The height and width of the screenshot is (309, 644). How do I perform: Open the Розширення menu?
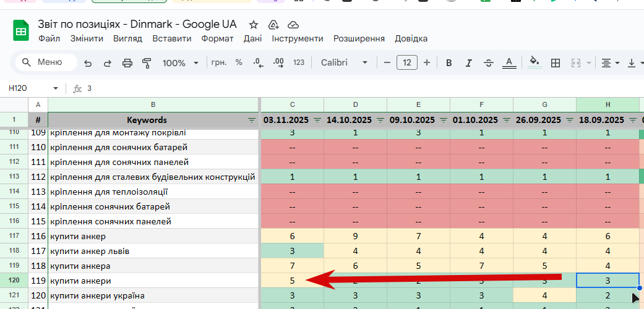(359, 38)
